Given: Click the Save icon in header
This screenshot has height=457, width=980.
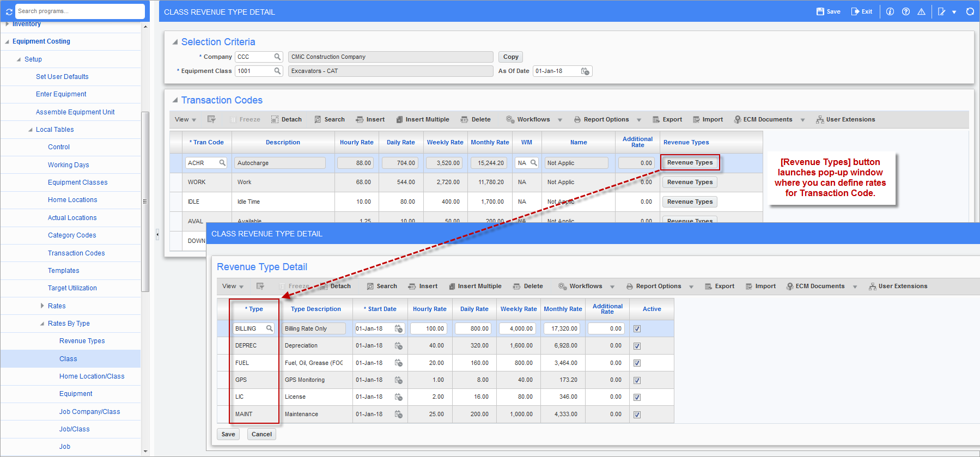Looking at the screenshot, I should pyautogui.click(x=820, y=11).
